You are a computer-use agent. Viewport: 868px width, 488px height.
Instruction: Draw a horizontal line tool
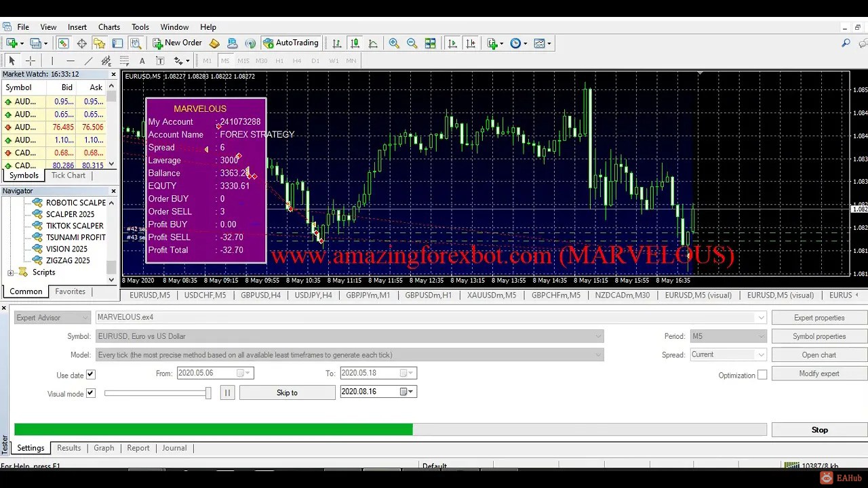point(71,61)
